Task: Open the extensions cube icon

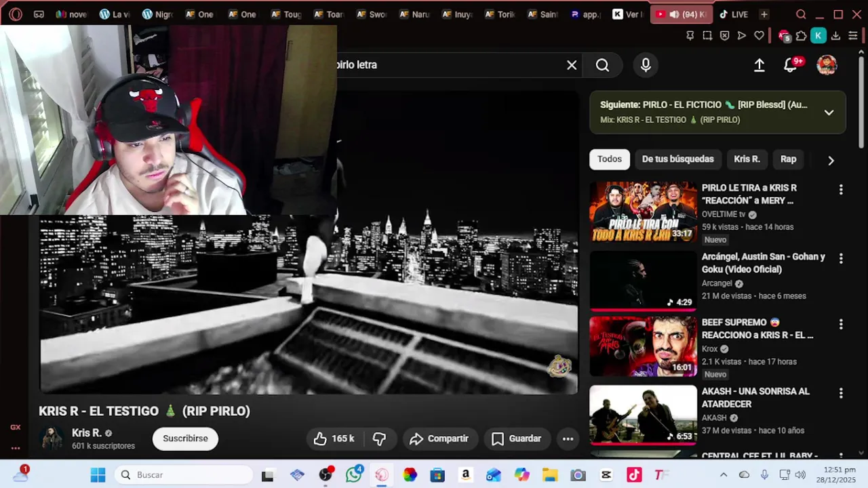Action: pyautogui.click(x=802, y=36)
